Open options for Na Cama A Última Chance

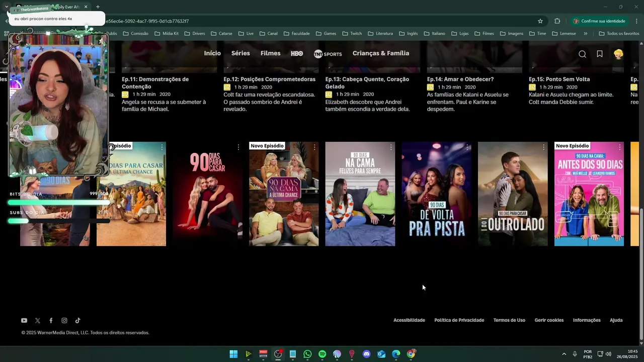pos(314,147)
